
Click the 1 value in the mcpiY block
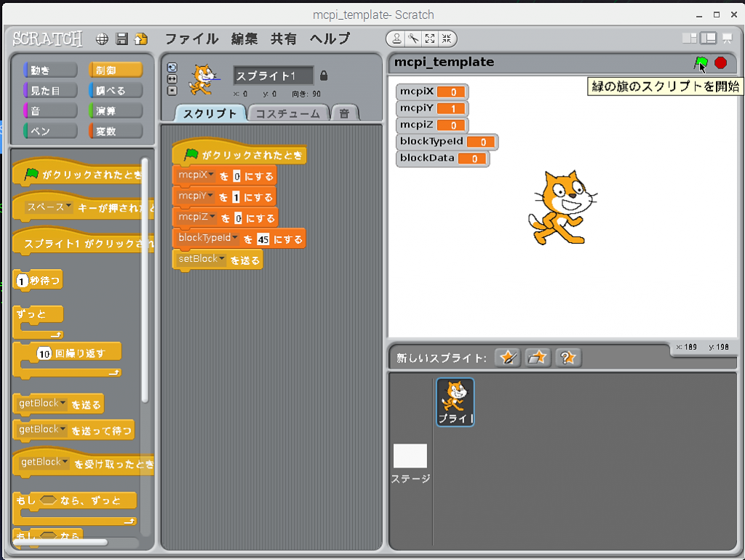click(236, 197)
